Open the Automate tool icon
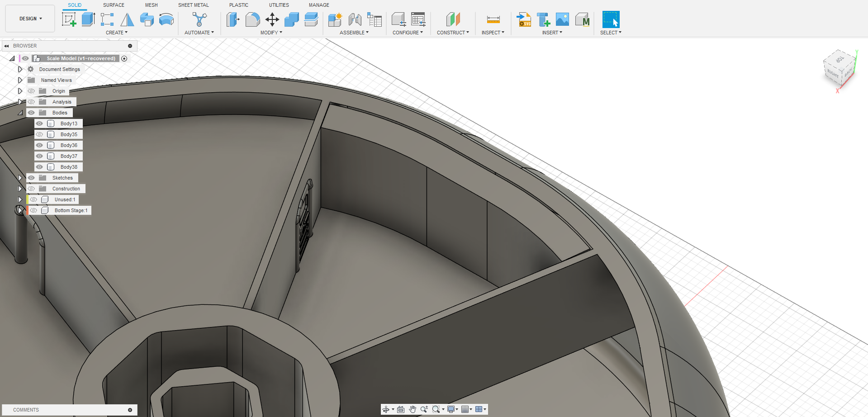Image resolution: width=868 pixels, height=417 pixels. 199,19
